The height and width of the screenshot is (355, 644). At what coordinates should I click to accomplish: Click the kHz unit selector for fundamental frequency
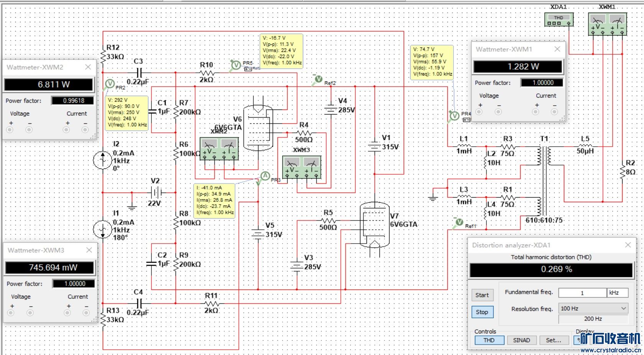[617, 293]
